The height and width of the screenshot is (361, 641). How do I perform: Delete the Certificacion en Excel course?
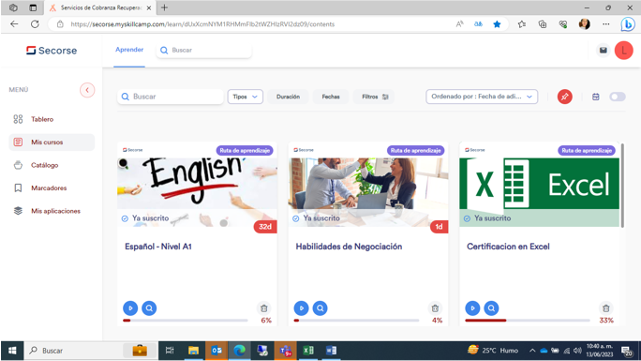(606, 308)
